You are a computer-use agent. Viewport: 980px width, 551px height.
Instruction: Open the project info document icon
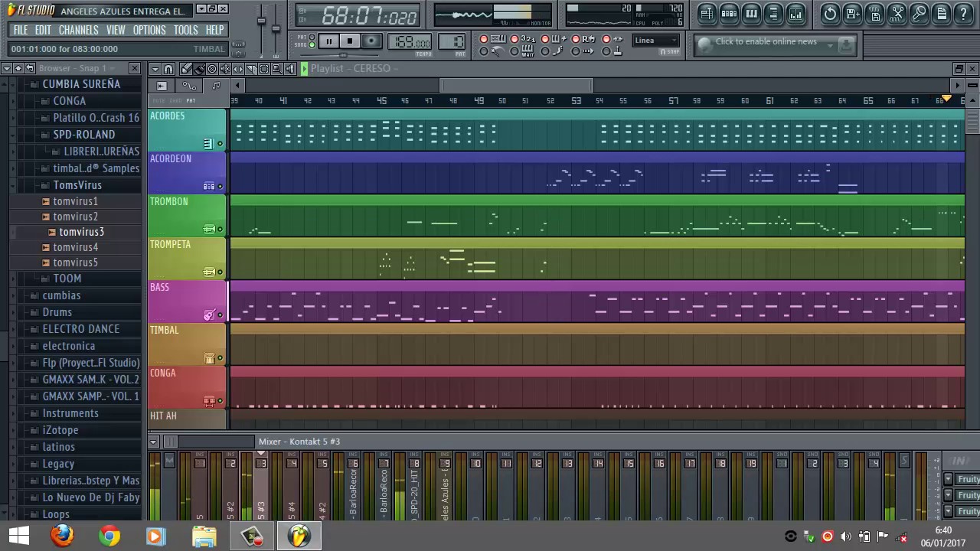[942, 14]
